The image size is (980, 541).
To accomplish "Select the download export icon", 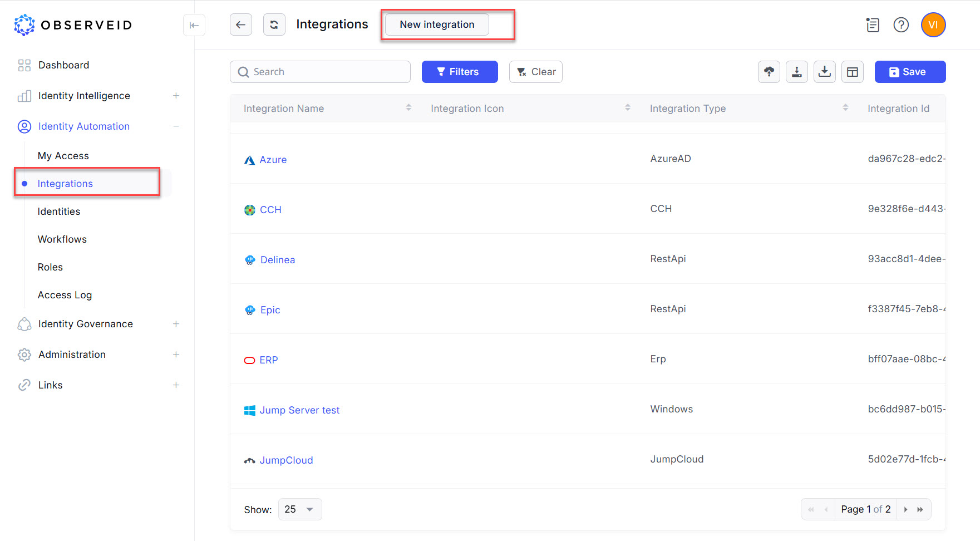I will tap(824, 71).
